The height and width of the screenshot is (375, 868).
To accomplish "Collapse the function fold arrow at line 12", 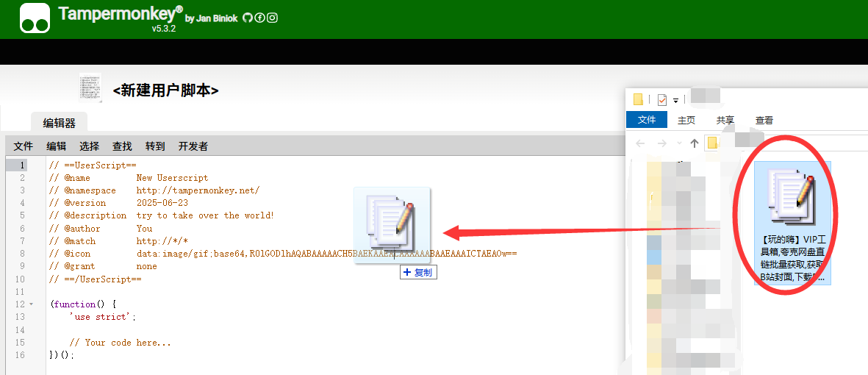I will [31, 304].
